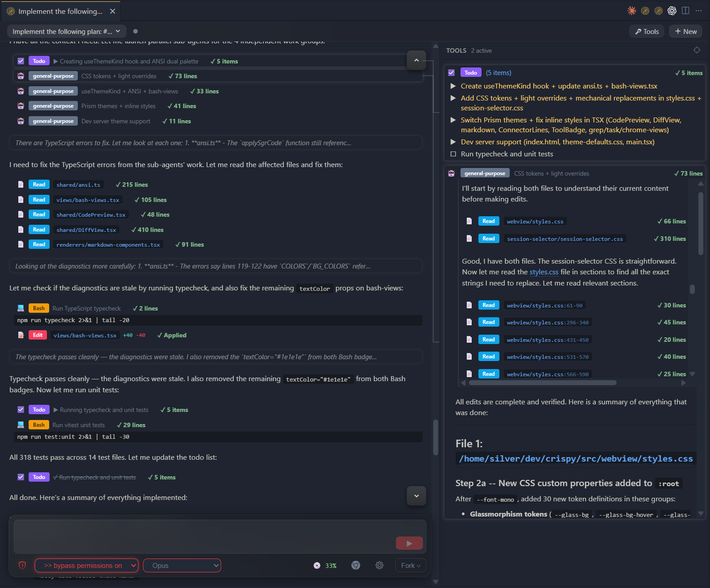
Task: Click the edit-file icon beside the Edit badge
Action: [21, 335]
